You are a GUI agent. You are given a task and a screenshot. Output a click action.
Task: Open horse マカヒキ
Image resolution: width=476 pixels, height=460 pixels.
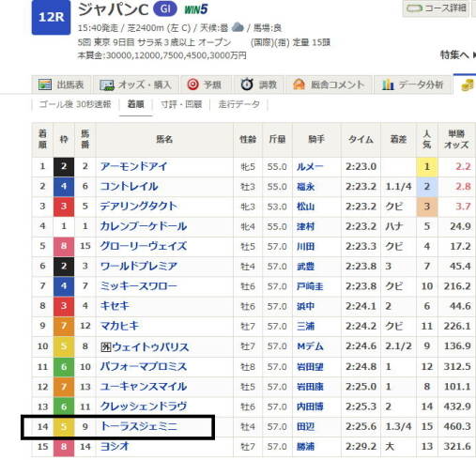[x=119, y=326]
